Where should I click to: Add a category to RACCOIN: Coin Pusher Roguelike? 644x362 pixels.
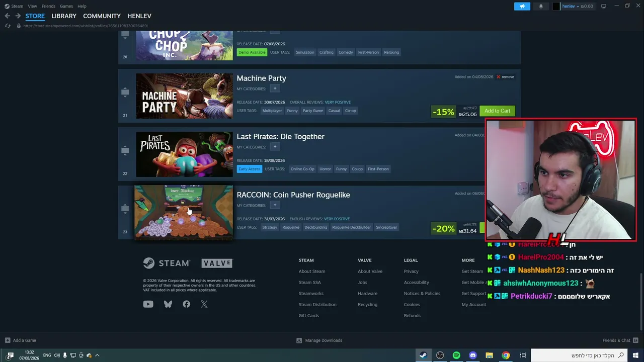click(275, 205)
